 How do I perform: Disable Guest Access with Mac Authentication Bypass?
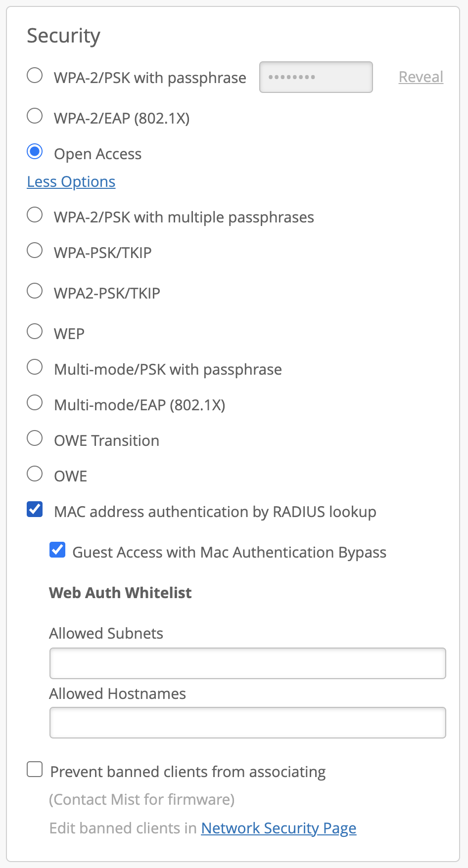click(x=57, y=550)
